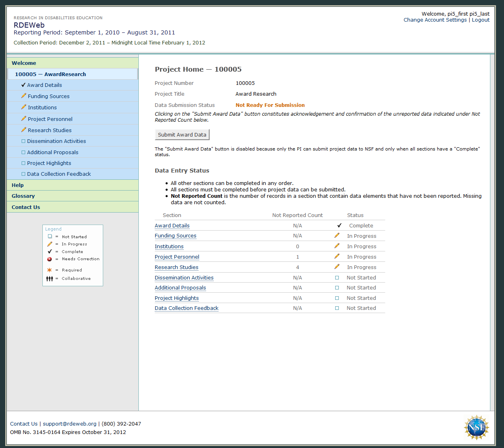Click the pencil icon next to Funding Sources in sidebar
504x448 pixels.
[24, 96]
